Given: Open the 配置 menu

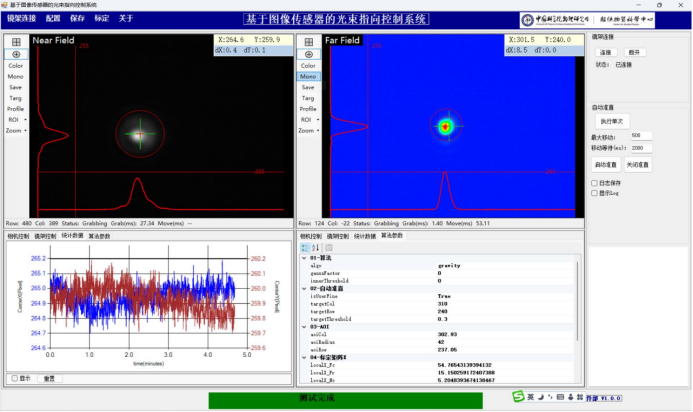Looking at the screenshot, I should point(53,19).
